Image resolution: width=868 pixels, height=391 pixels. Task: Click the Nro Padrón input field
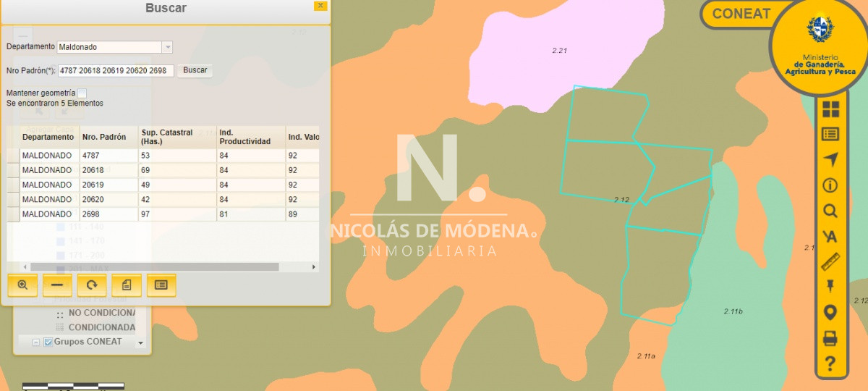point(116,71)
